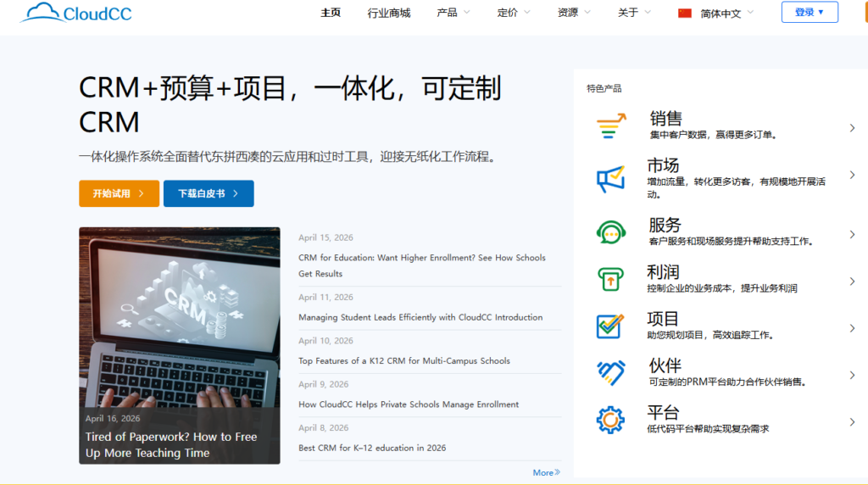Open 'Managing Student Leads Efficiently' article
Screen dimensions: 868x485
click(x=420, y=317)
